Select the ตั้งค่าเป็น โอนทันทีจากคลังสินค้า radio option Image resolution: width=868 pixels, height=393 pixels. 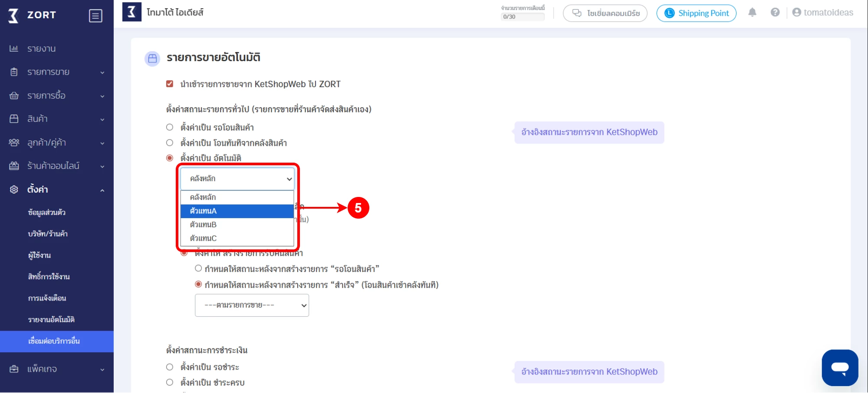click(170, 143)
